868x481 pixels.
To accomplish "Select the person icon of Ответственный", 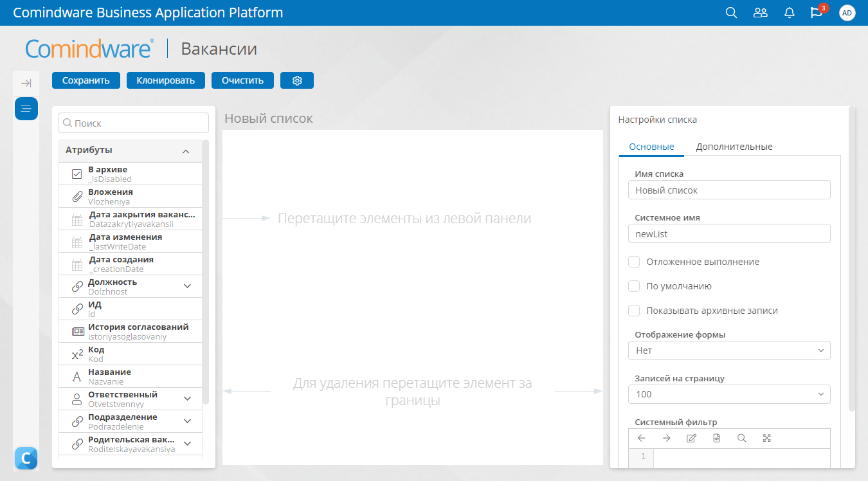I will pos(77,399).
